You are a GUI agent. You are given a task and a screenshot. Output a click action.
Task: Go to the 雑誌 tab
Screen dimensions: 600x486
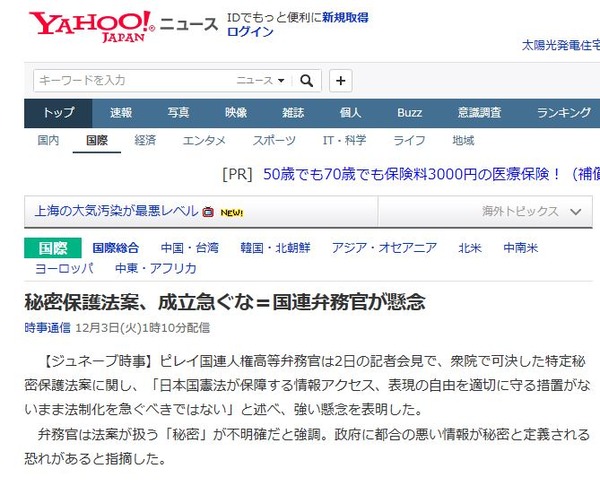coord(293,113)
